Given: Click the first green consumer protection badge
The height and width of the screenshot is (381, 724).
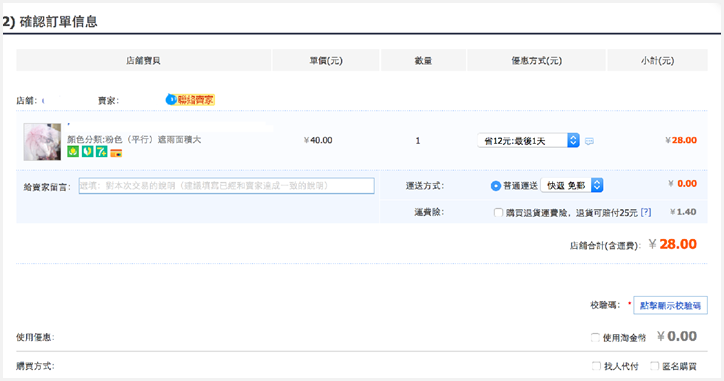Looking at the screenshot, I should (73, 151).
